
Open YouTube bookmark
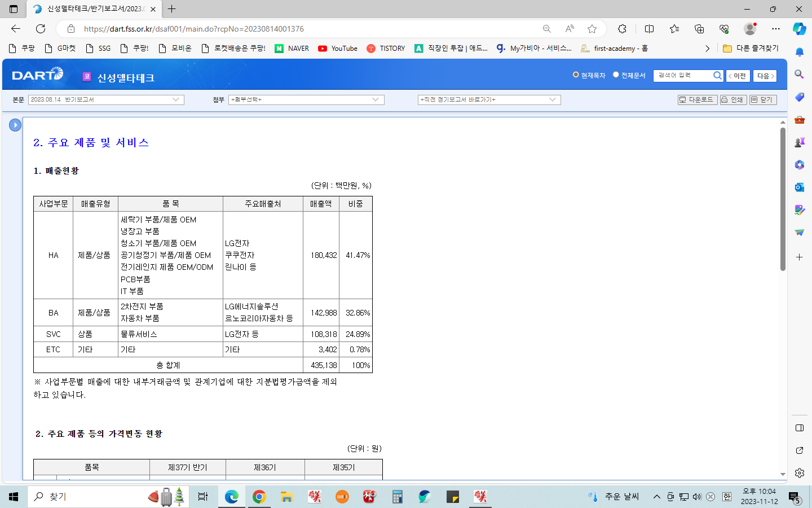pyautogui.click(x=338, y=49)
